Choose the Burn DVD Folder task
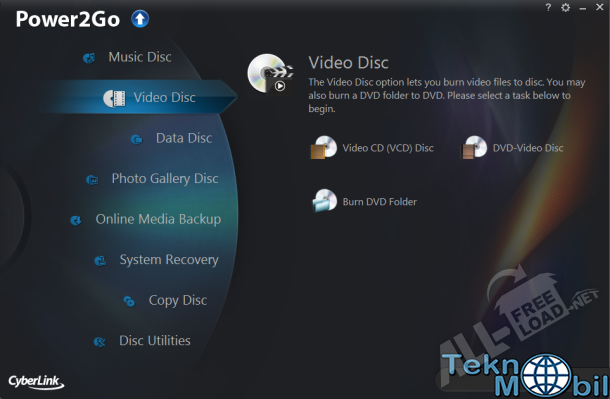610x399 pixels. click(x=365, y=201)
